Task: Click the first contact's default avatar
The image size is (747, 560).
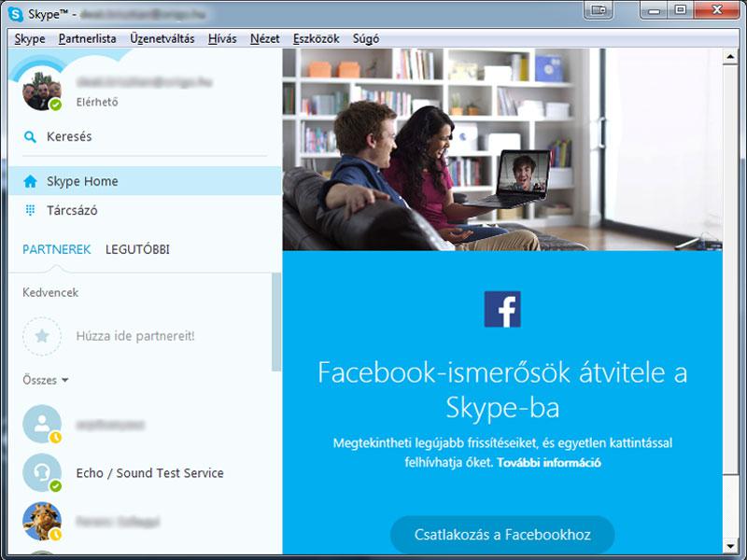Action: pyautogui.click(x=42, y=424)
